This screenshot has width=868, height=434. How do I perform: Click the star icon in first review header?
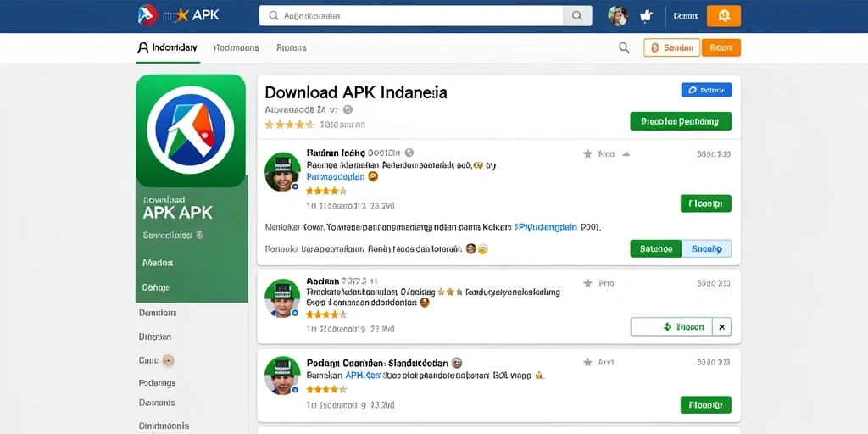[587, 154]
